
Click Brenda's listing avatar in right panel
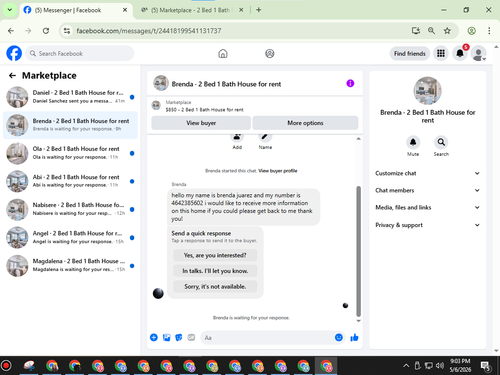click(427, 91)
